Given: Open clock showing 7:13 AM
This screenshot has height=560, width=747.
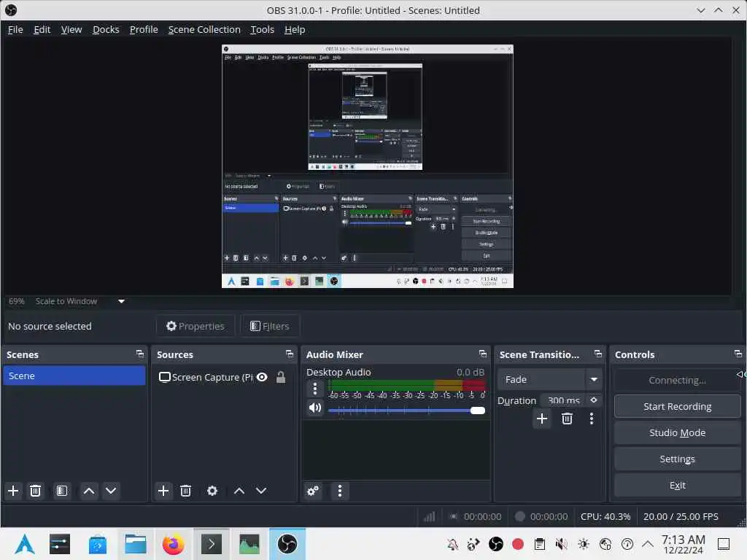Looking at the screenshot, I should (683, 544).
